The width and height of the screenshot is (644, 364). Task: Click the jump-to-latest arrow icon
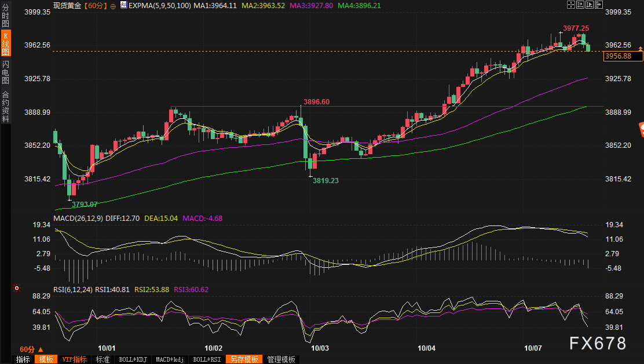coord(599,5)
